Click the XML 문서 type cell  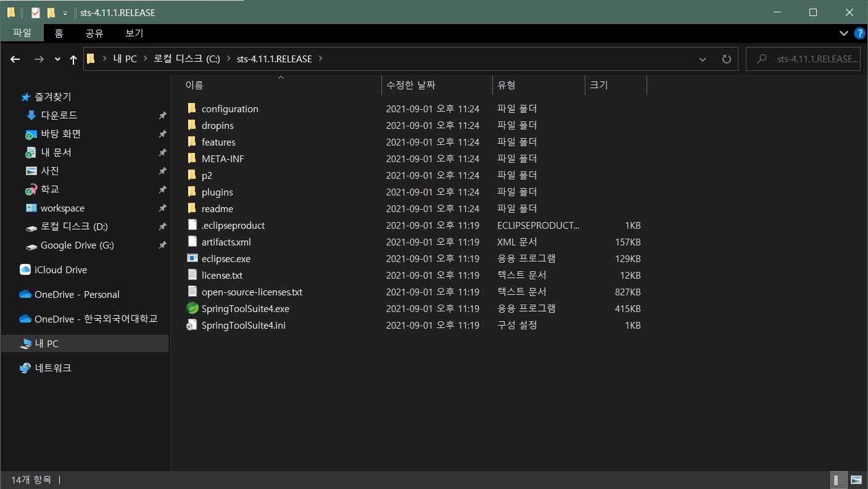pos(517,242)
